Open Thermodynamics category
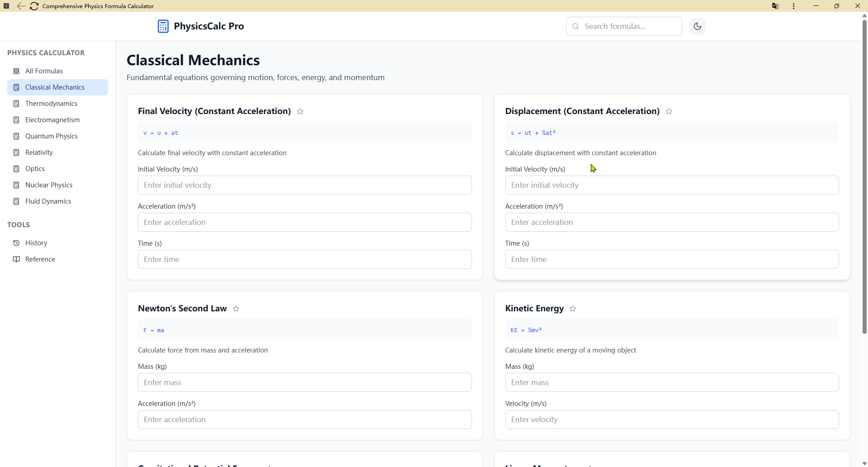This screenshot has height=467, width=868. (57, 104)
